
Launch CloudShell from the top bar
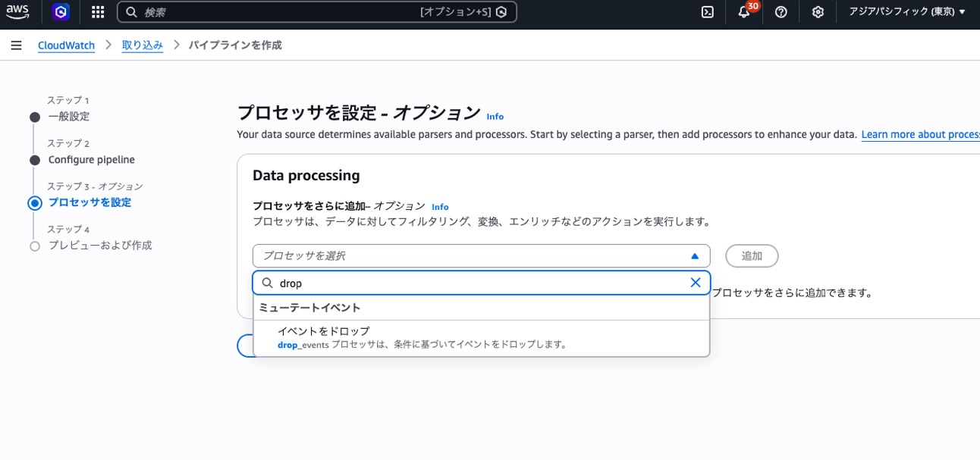(707, 12)
